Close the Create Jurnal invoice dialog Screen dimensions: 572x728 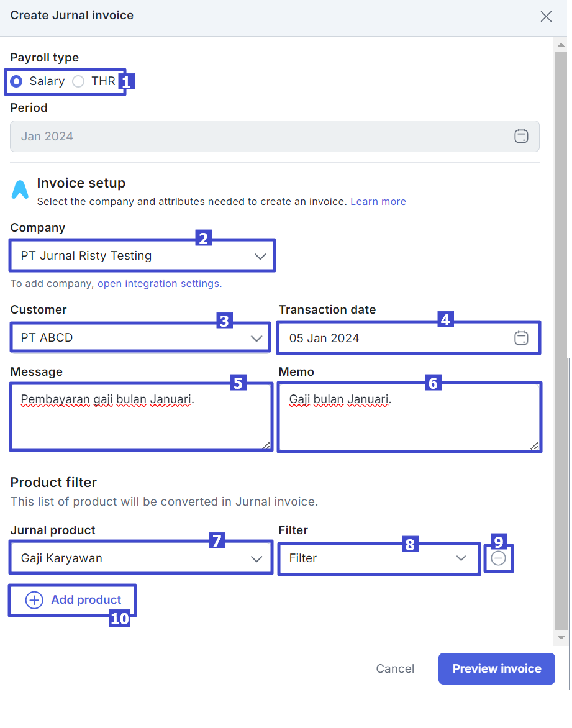tap(546, 17)
